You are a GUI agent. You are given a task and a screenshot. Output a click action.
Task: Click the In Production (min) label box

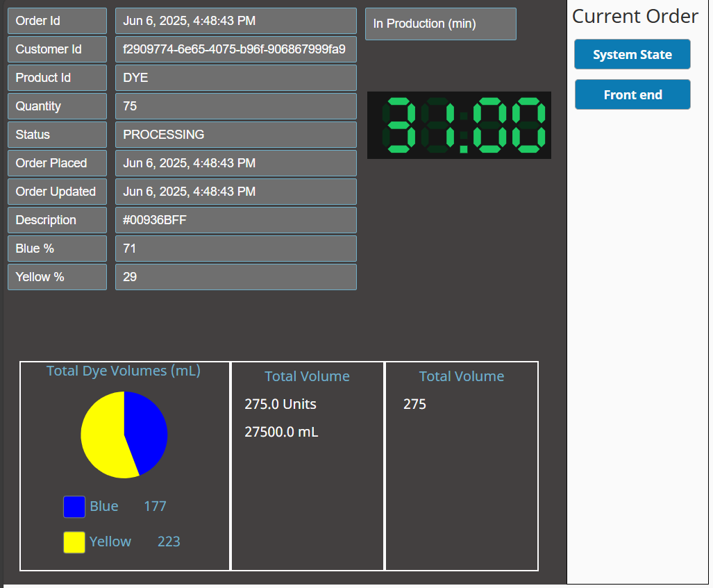click(x=440, y=24)
